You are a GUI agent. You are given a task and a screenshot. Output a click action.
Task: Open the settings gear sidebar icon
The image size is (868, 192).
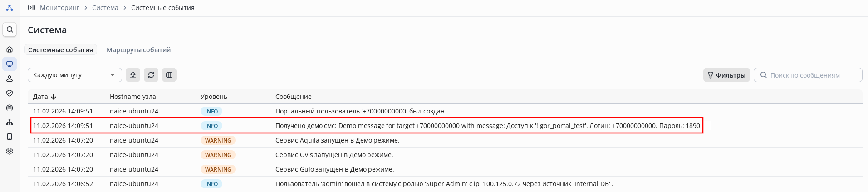(10, 151)
